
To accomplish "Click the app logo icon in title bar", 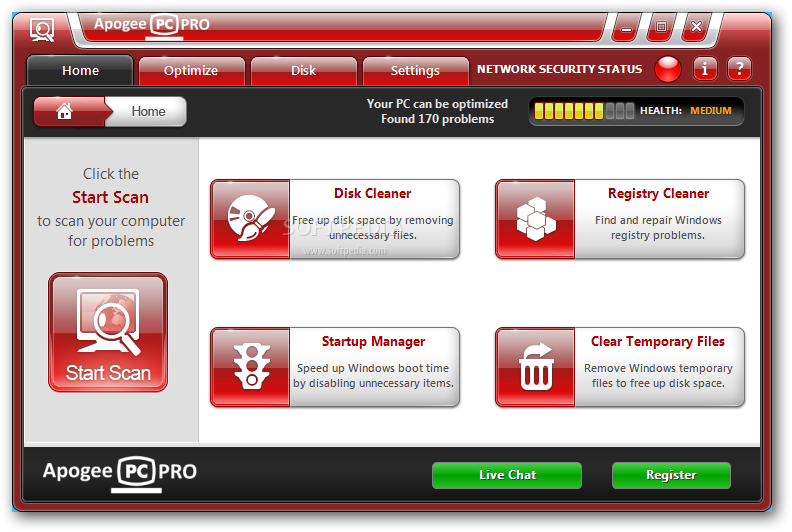I will click(41, 30).
